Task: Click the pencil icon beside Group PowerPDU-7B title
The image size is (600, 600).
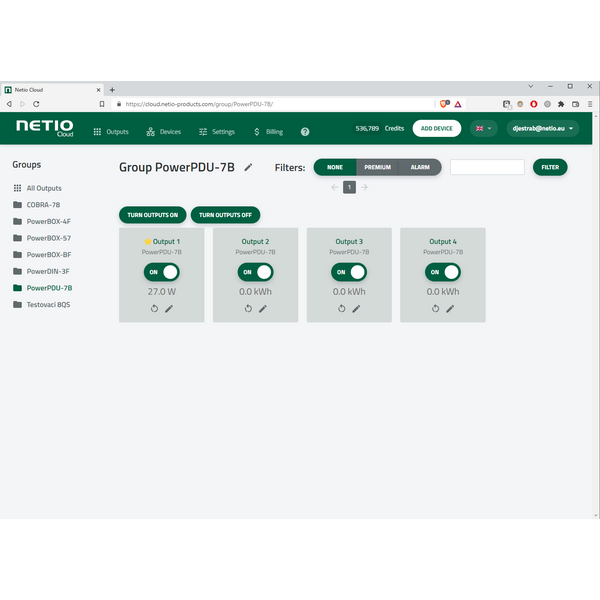Action: coord(248,167)
